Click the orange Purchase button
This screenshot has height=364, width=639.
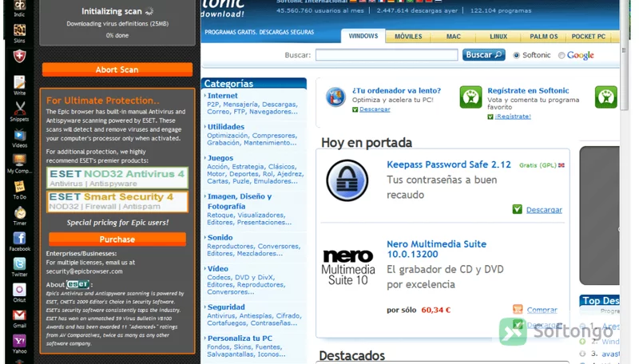(x=117, y=239)
